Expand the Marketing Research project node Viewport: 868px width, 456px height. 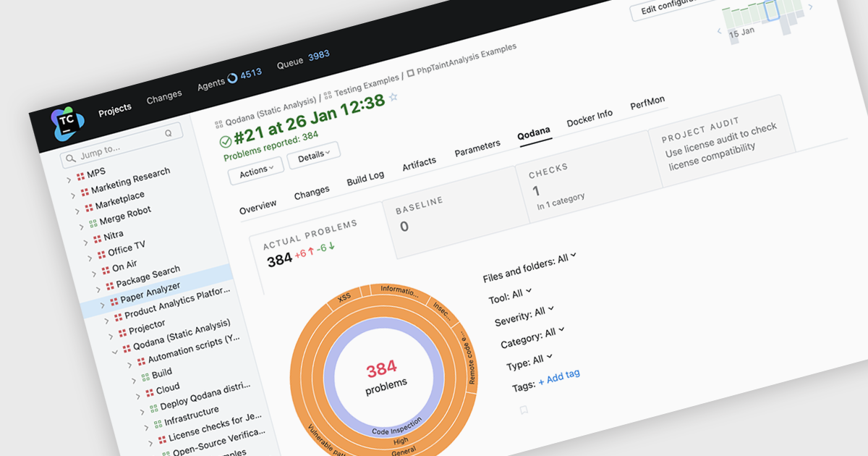[x=73, y=195]
